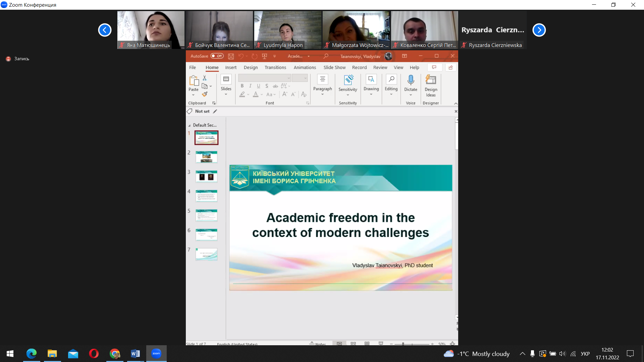Click the Share icon at ribbon right

click(x=450, y=67)
